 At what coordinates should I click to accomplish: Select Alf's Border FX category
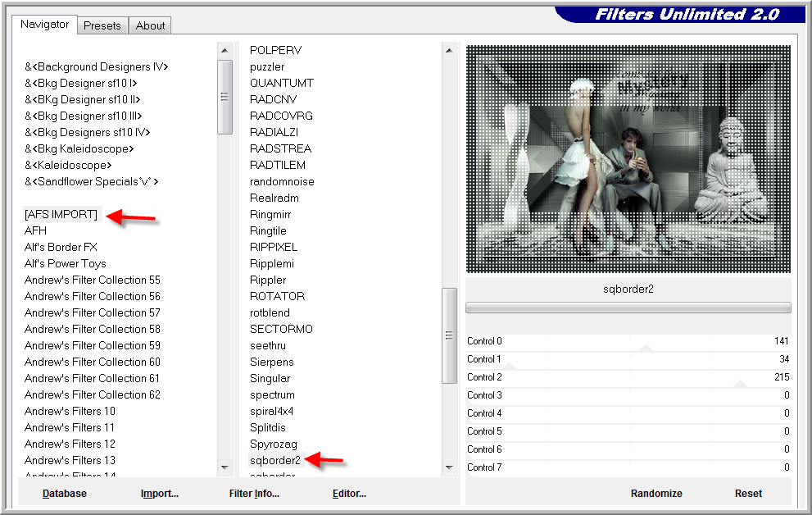pyautogui.click(x=61, y=248)
